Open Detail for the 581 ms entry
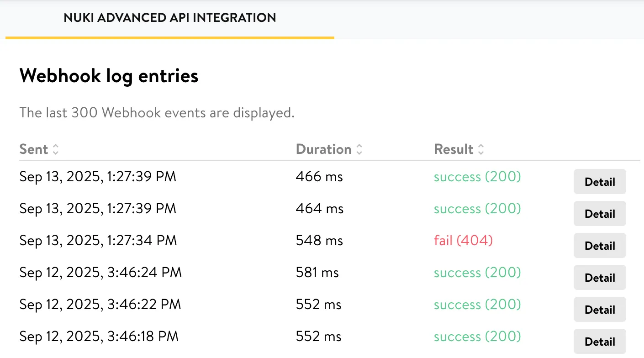The image size is (644, 358). [600, 278]
